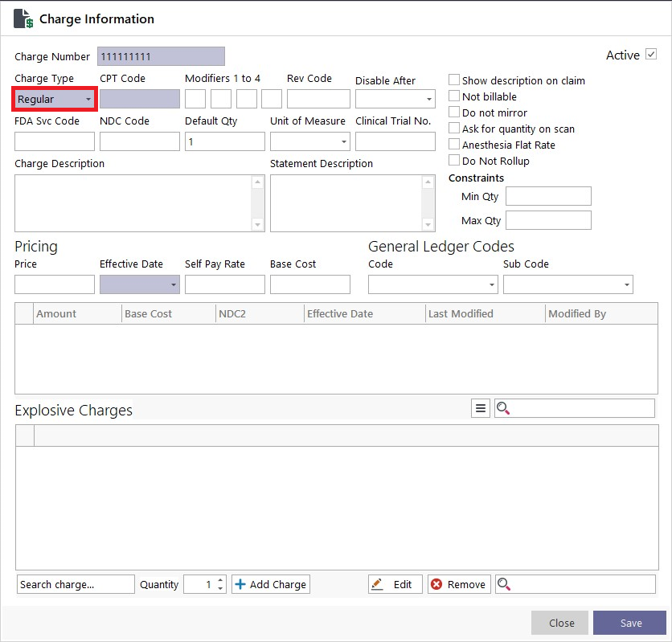Click the third Modifier box
This screenshot has height=642, width=672.
tap(247, 99)
